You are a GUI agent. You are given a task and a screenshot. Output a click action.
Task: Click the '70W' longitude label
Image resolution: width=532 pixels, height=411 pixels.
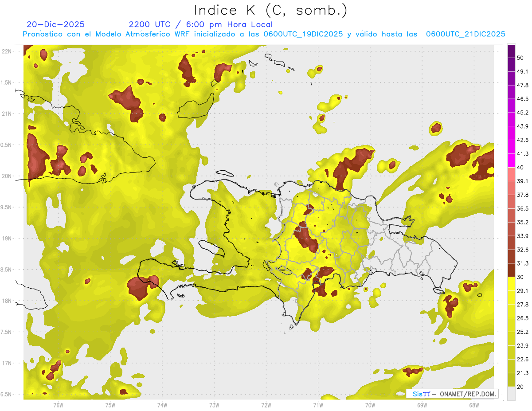click(370, 405)
